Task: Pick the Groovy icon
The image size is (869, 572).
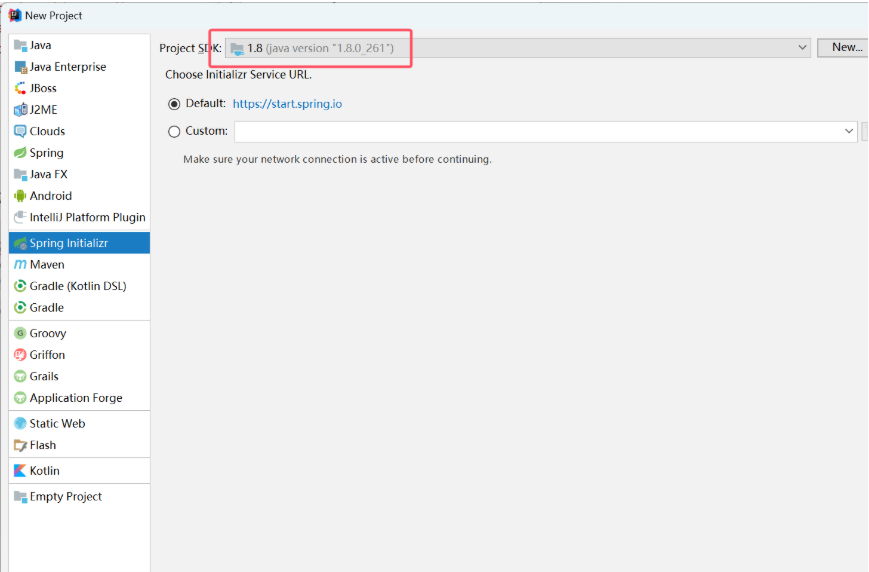Action: [21, 333]
